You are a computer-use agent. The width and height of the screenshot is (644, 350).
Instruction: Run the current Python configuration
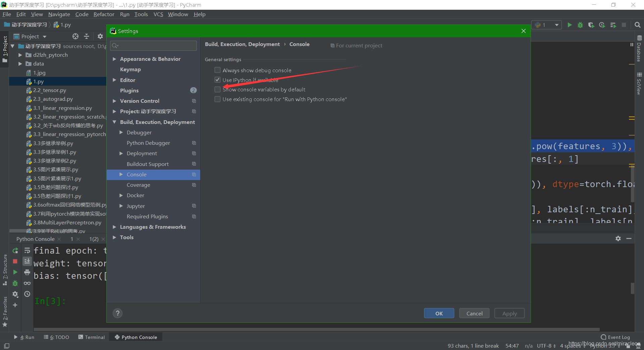570,25
